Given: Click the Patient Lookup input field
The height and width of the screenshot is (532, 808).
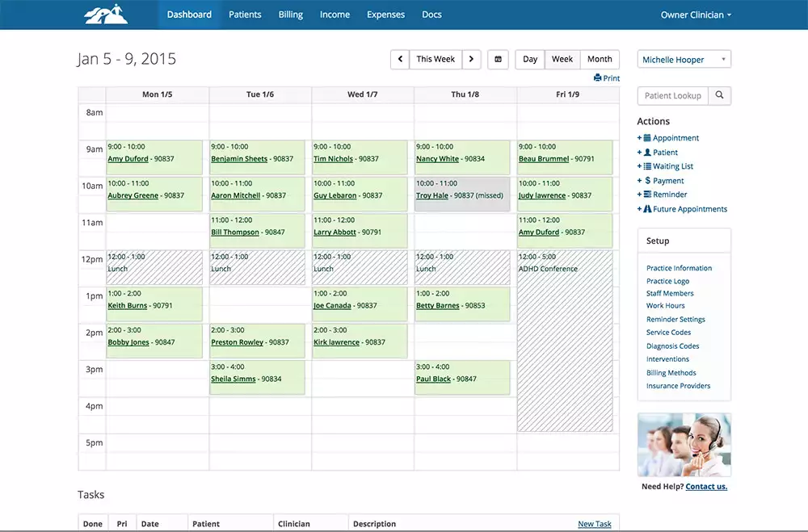Looking at the screenshot, I should [x=673, y=95].
